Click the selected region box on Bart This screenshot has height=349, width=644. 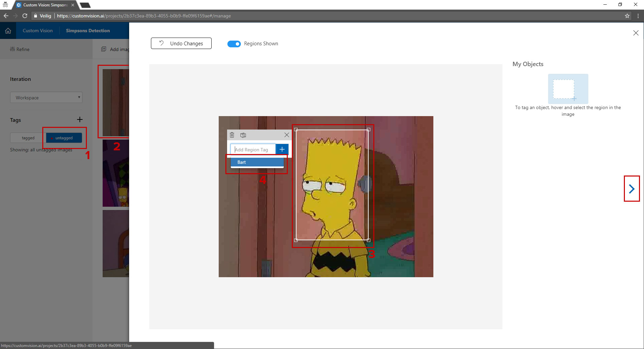(332, 185)
